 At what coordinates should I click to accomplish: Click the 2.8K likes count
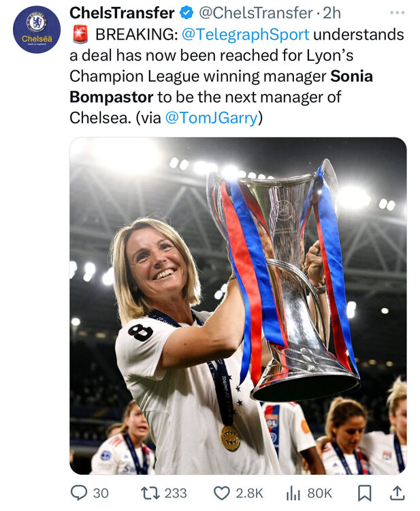[x=249, y=493]
